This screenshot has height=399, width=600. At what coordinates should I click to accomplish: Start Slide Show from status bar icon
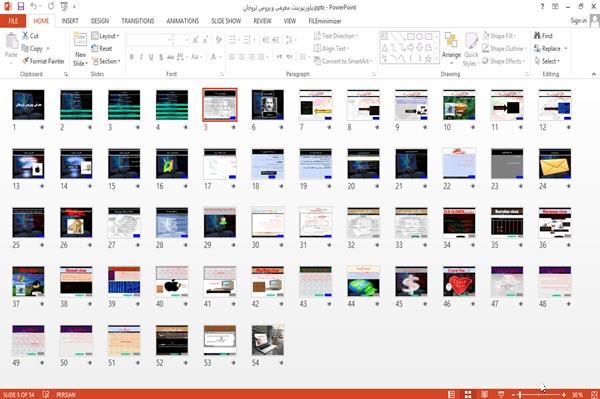pos(501,394)
